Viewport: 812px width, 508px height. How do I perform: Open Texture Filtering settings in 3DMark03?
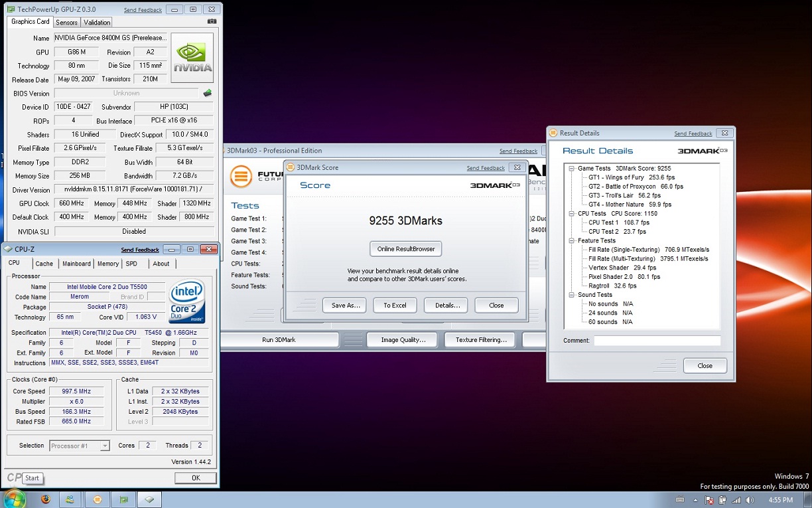point(481,340)
